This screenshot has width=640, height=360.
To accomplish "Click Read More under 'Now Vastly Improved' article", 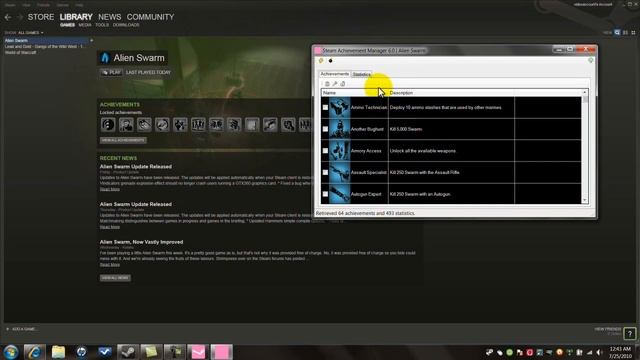I will click(x=110, y=264).
